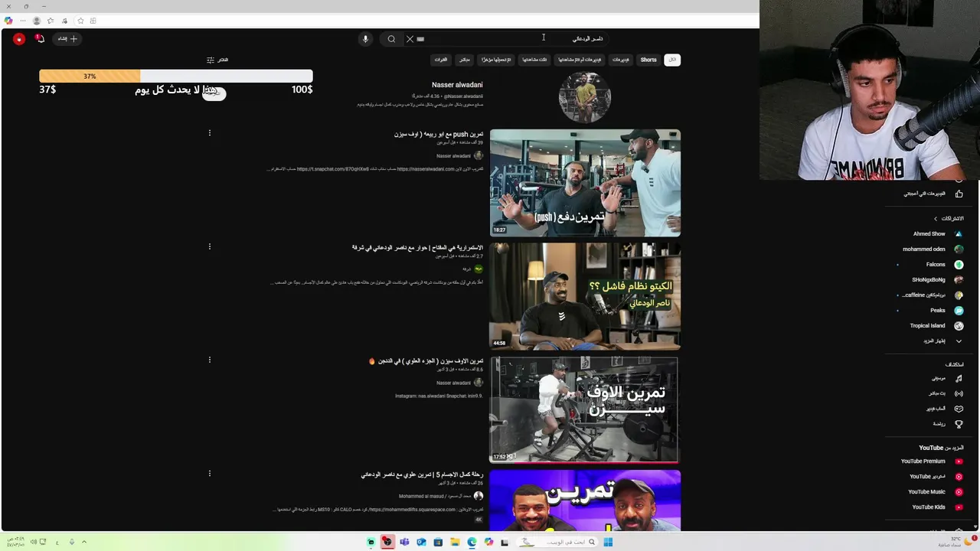The height and width of the screenshot is (551, 980).
Task: Open more options for رحلة كمال الاجسام video
Action: tap(209, 473)
